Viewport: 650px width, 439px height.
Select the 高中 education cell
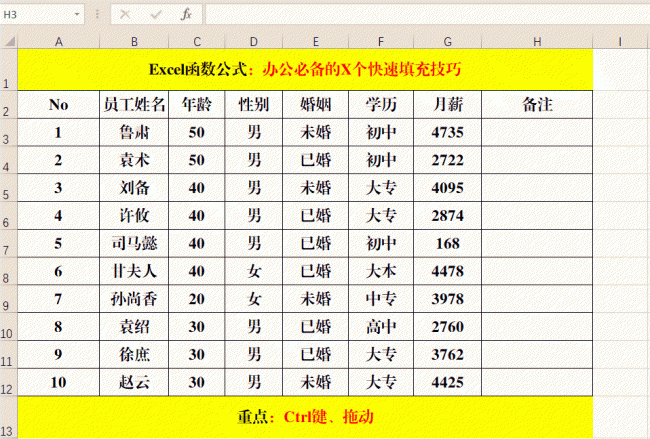[381, 327]
